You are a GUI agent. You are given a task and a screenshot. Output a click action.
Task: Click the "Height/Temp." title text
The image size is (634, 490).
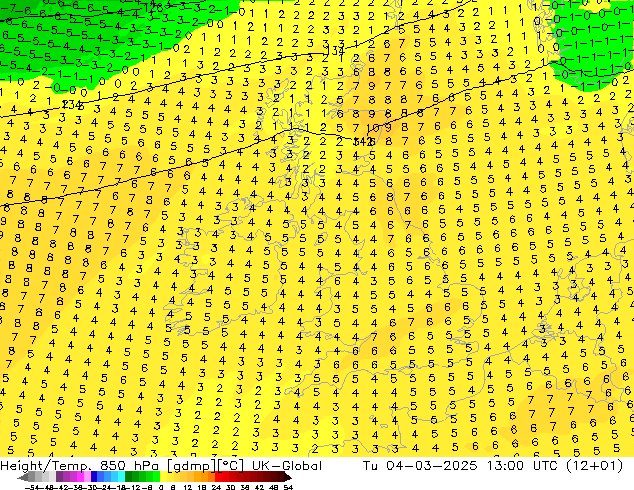[x=45, y=466]
